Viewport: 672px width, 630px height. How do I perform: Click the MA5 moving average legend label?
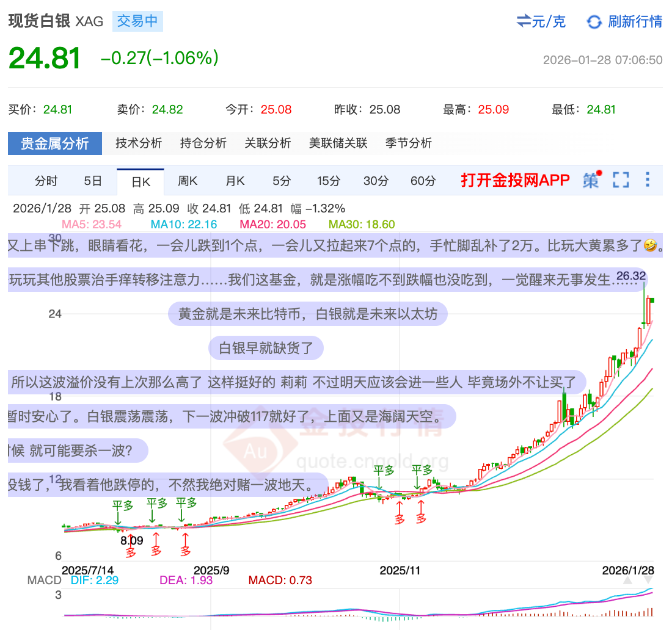pos(91,224)
